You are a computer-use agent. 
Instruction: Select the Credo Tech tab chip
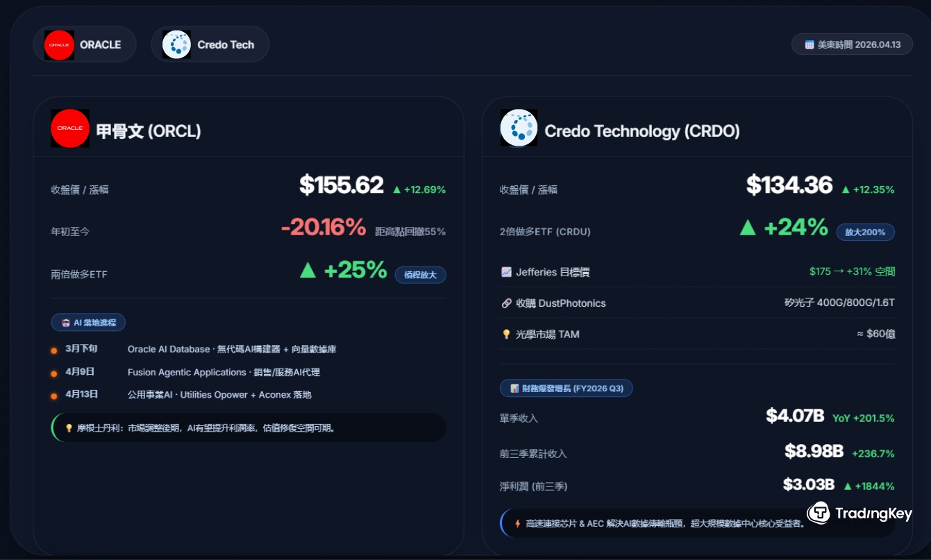click(210, 44)
